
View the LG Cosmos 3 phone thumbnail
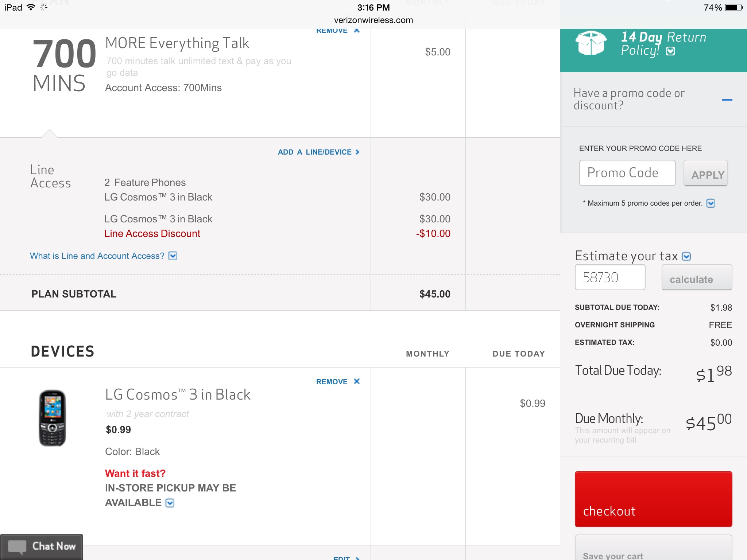tap(52, 418)
